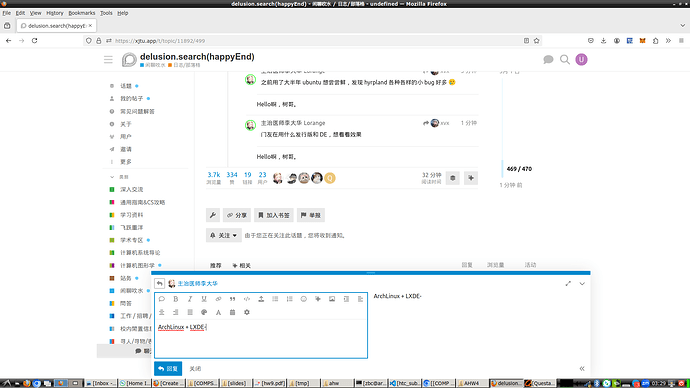Screen dimensions: 690x388
Task: Click the color palette icon in the composer
Action: click(x=204, y=312)
